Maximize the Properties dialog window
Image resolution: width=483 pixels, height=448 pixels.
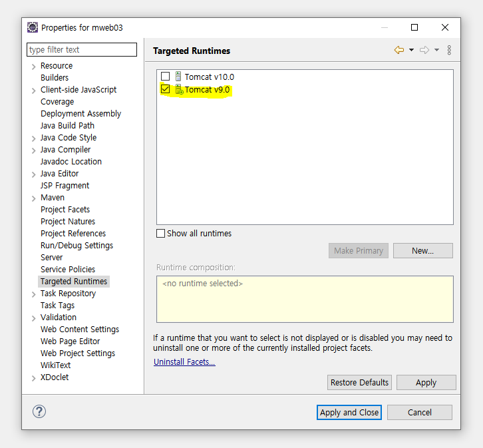[x=414, y=27]
